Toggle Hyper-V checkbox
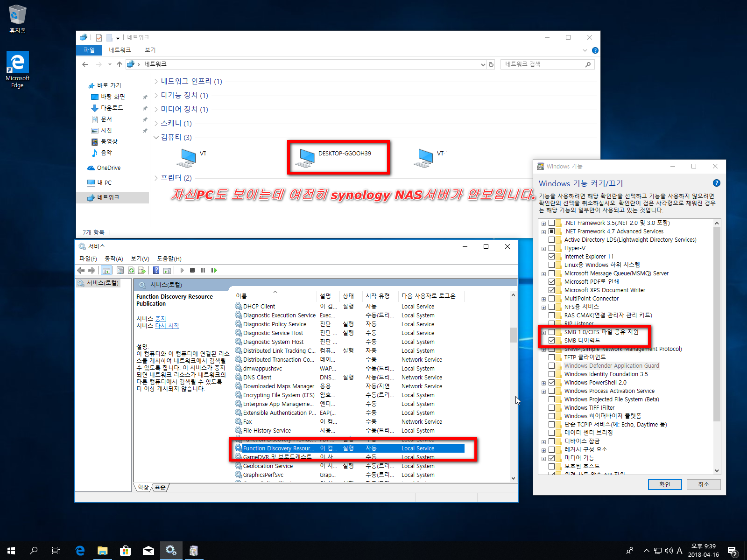This screenshot has height=560, width=747. click(552, 248)
